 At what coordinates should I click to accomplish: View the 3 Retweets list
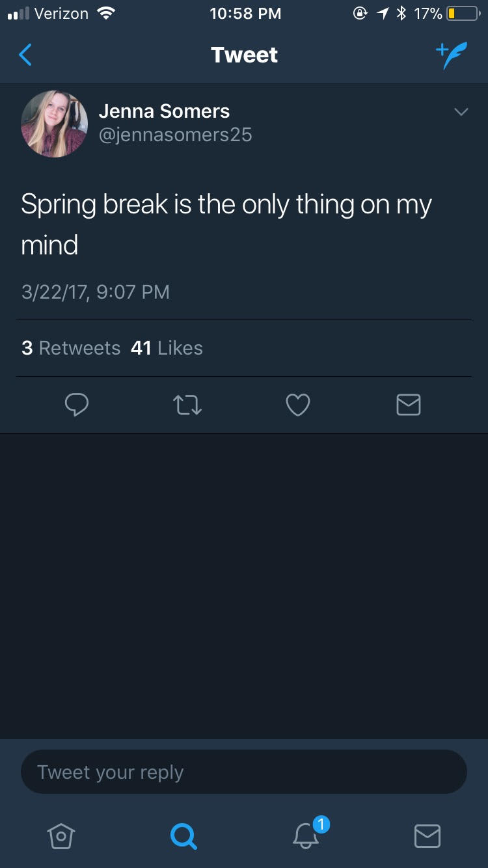tap(71, 348)
